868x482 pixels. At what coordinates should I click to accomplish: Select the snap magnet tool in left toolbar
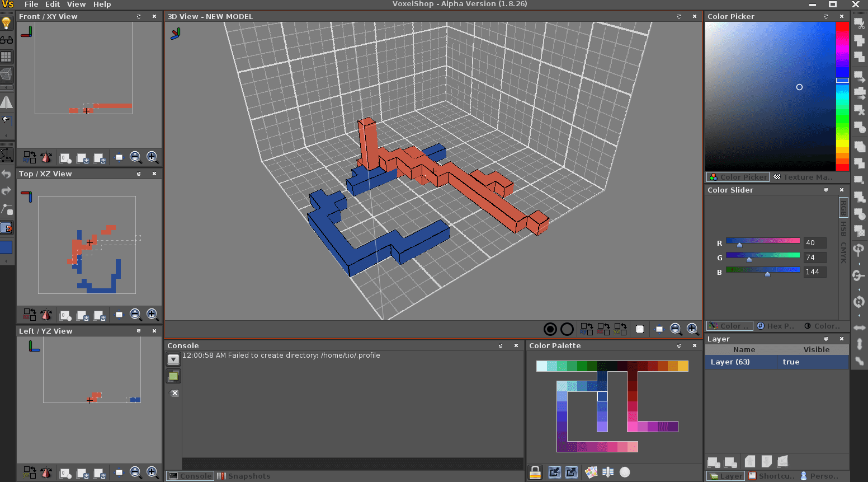pos(6,228)
